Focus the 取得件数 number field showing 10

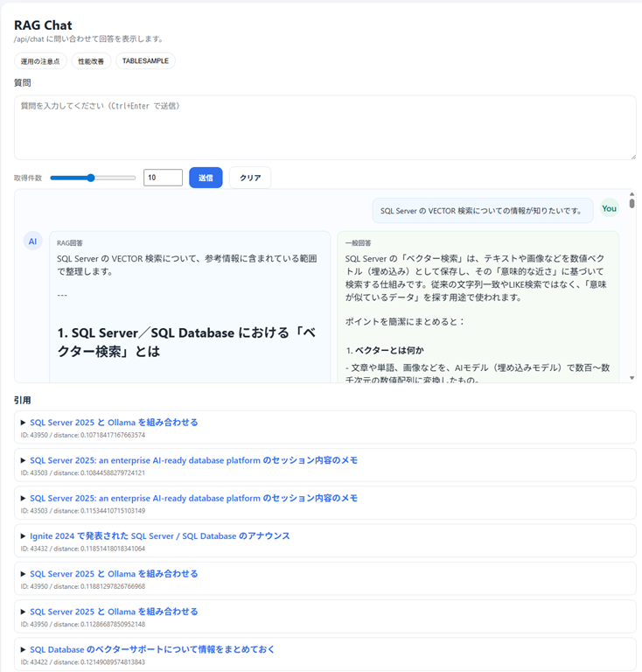pos(163,178)
